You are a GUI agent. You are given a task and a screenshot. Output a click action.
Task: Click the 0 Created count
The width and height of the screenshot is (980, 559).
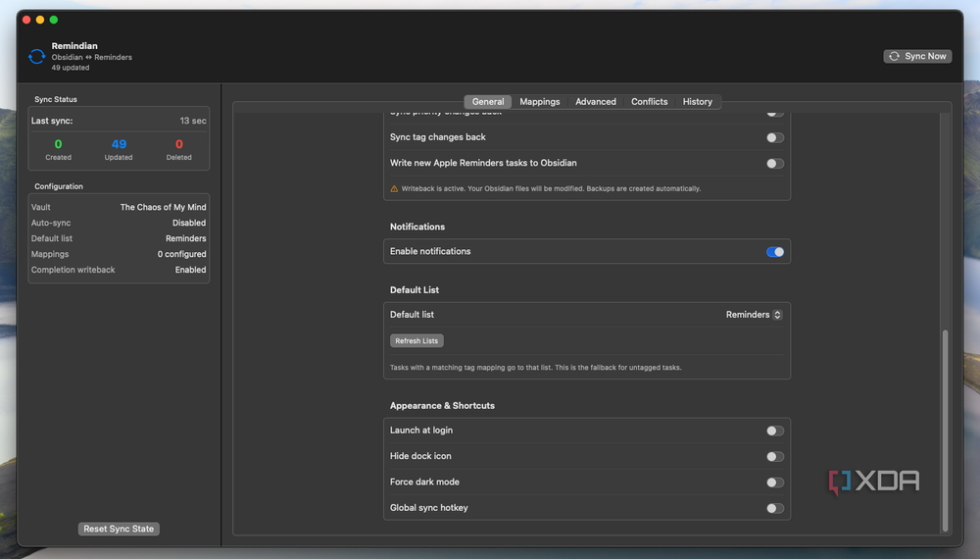pyautogui.click(x=58, y=149)
